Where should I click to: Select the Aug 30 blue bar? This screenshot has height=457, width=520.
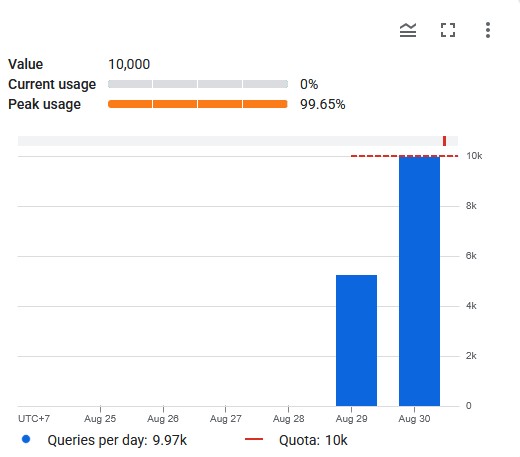click(419, 281)
